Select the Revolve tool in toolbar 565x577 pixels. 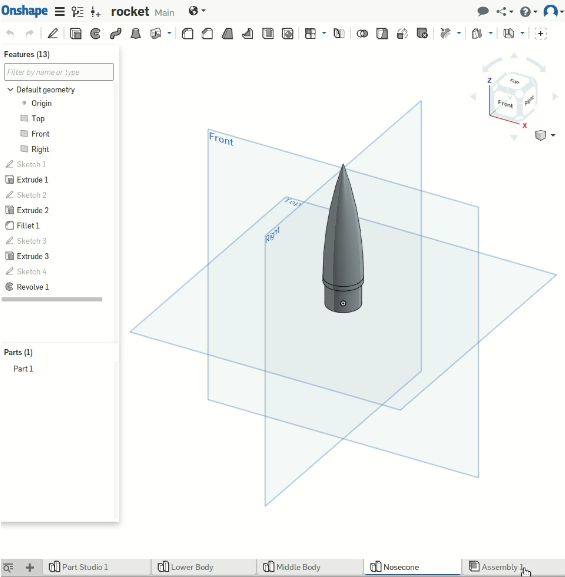pyautogui.click(x=95, y=34)
